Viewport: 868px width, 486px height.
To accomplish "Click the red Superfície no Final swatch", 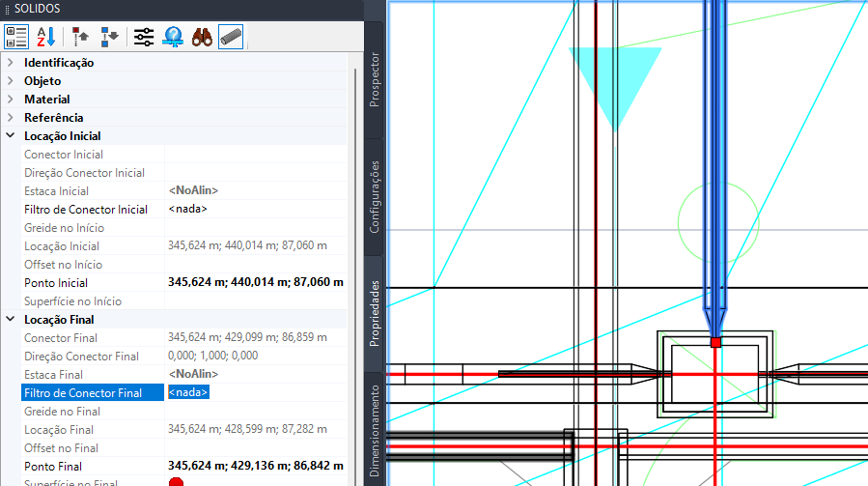I will (176, 482).
